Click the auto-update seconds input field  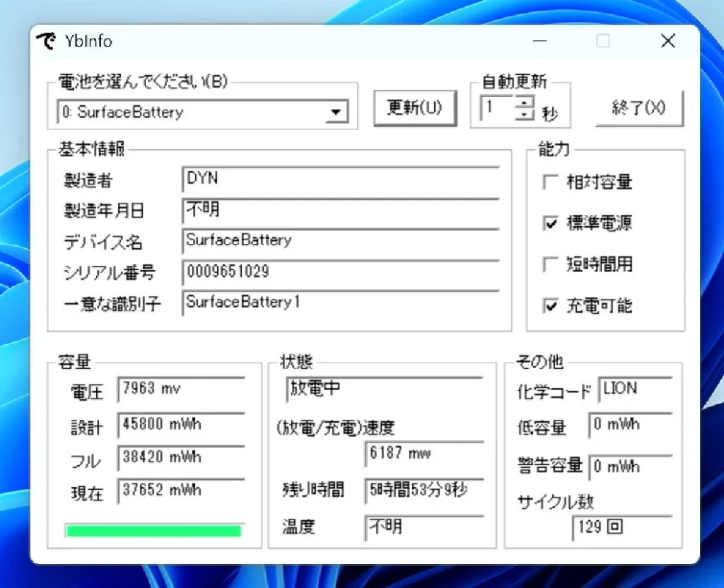tap(498, 109)
